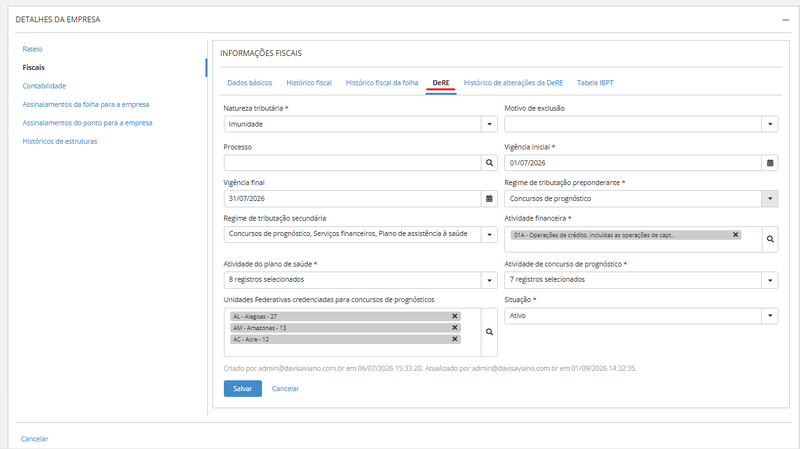
Task: Select the Fiscais sidebar section
Action: 34,67
